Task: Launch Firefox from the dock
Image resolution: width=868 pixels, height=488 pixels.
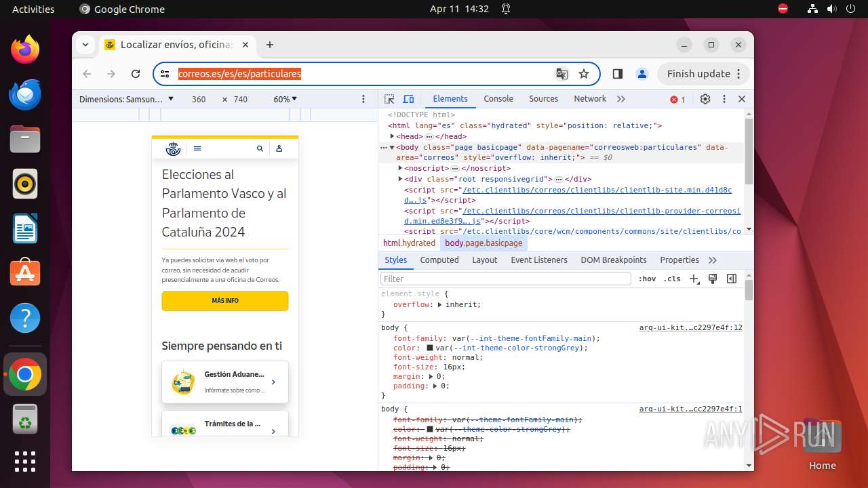Action: pyautogui.click(x=25, y=49)
